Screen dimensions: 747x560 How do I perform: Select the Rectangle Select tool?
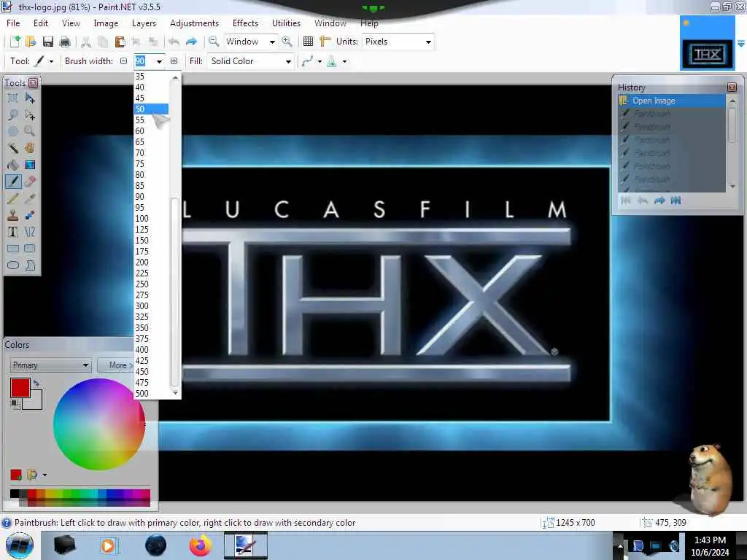pyautogui.click(x=13, y=98)
